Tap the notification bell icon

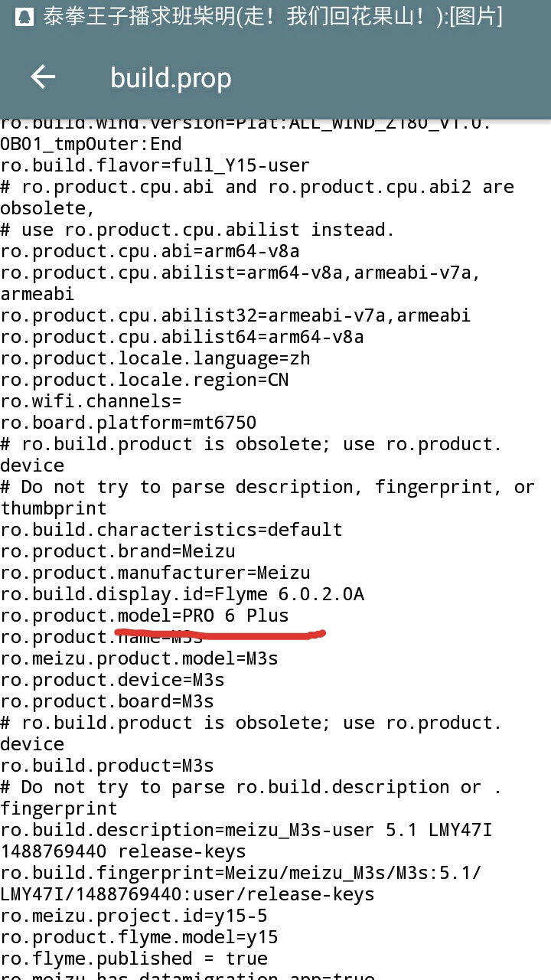tap(23, 16)
